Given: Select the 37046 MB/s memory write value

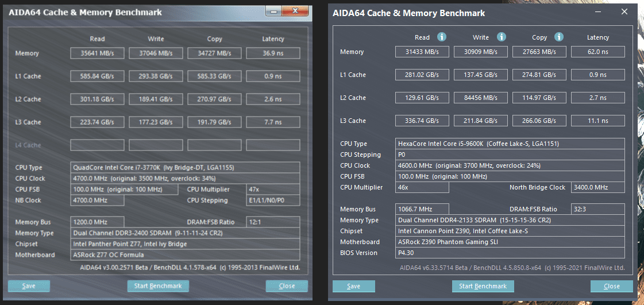Looking at the screenshot, I should 156,53.
